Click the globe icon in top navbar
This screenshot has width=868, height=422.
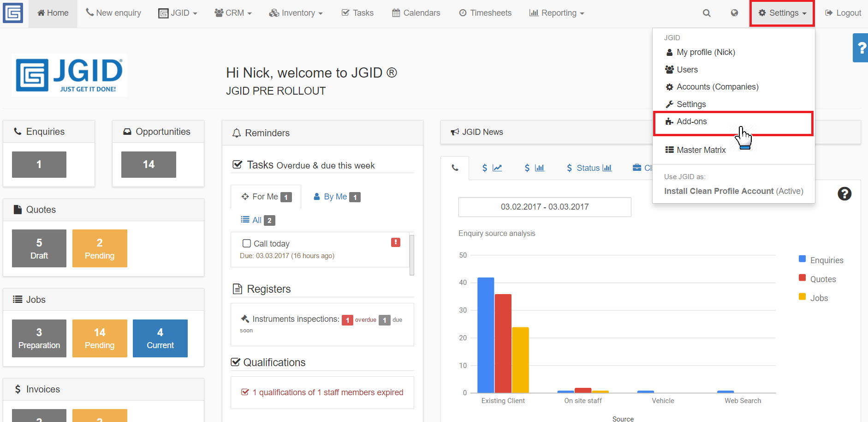tap(734, 13)
